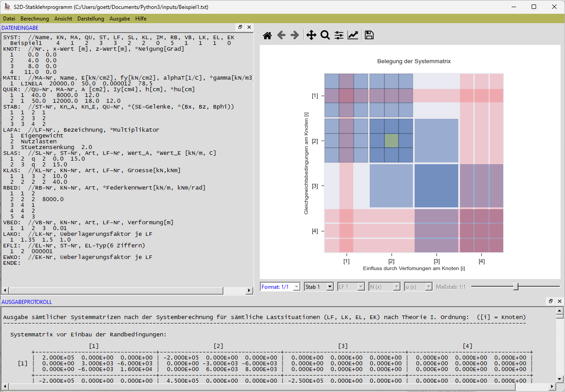
Task: Click the back arrow in plot toolbar
Action: pyautogui.click(x=281, y=36)
